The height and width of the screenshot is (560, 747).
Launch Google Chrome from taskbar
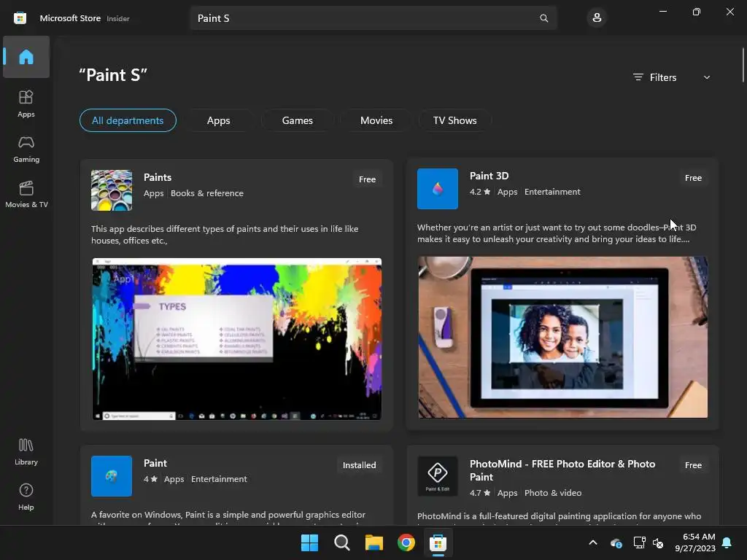[406, 542]
